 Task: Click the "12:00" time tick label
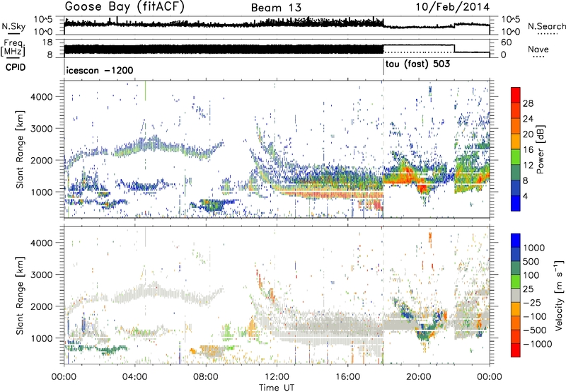tap(277, 377)
